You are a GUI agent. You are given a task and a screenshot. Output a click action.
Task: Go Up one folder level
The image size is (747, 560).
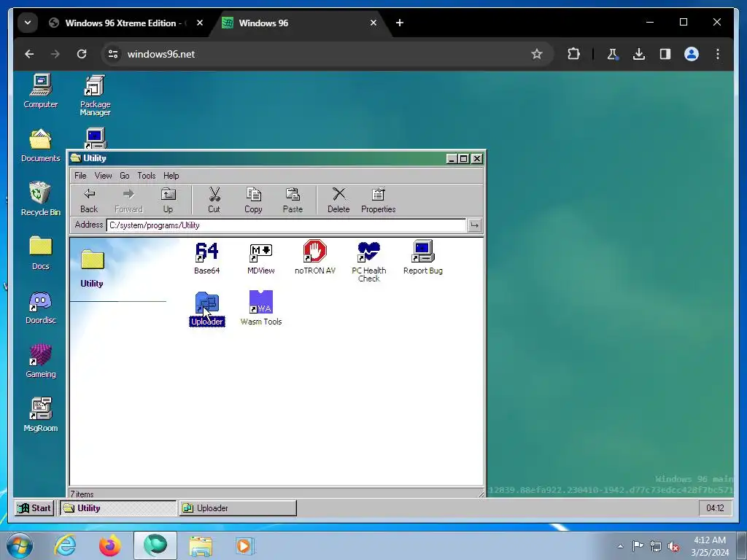tap(169, 200)
